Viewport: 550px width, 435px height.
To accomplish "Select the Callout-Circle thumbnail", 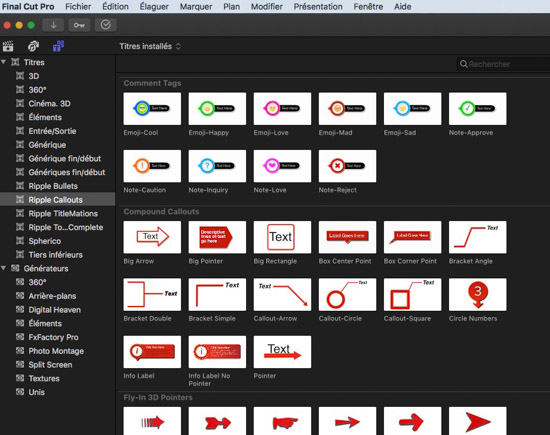I will tap(347, 294).
